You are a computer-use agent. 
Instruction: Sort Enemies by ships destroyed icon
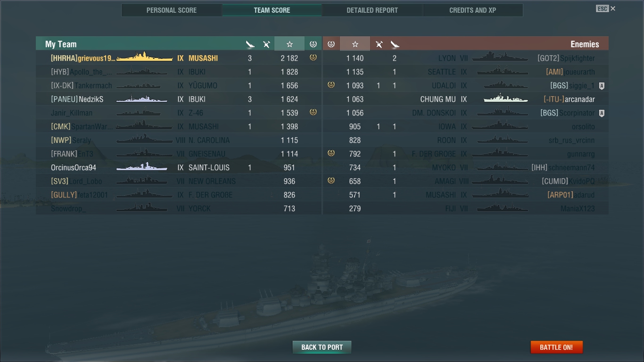(395, 44)
